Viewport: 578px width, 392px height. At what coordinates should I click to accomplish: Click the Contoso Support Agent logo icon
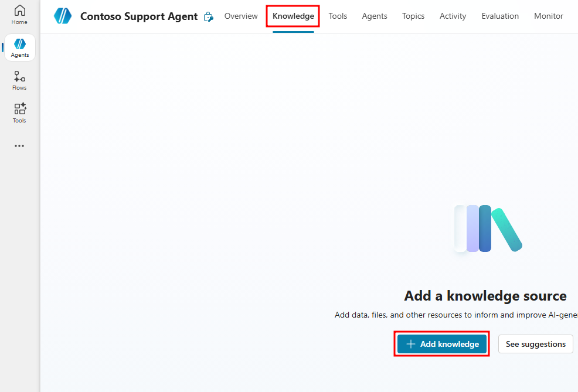click(63, 16)
